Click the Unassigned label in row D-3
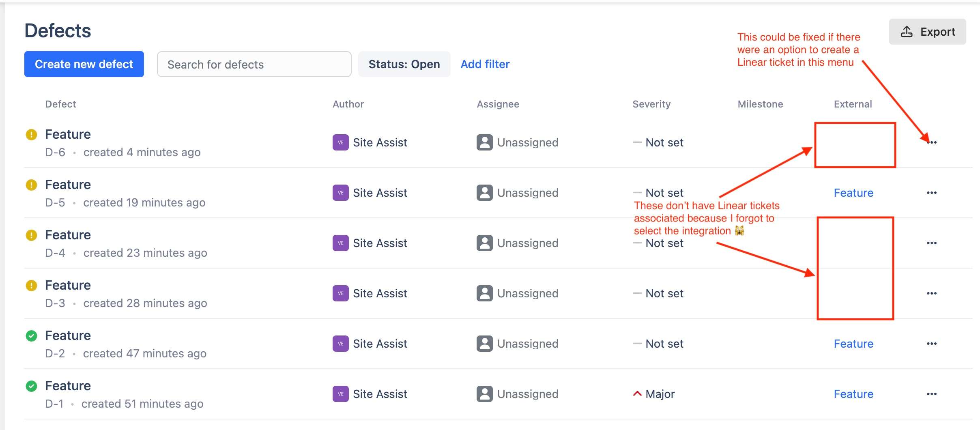980x430 pixels. (x=528, y=293)
